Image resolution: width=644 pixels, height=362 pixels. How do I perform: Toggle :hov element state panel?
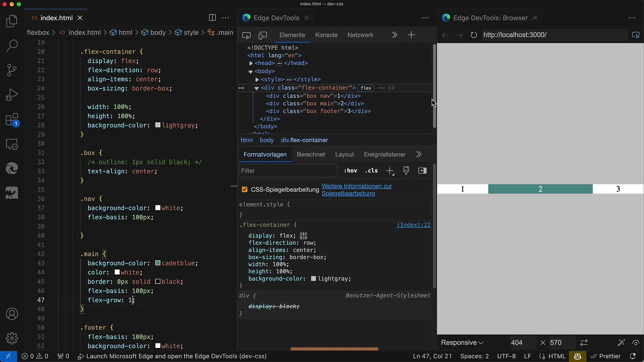351,171
